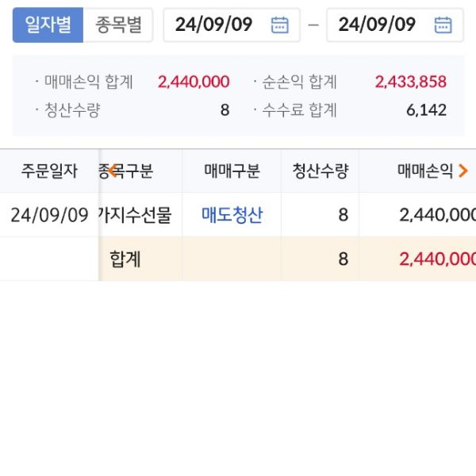Switch to the 일자별 tab
The height and width of the screenshot is (476, 476).
coord(48,25)
